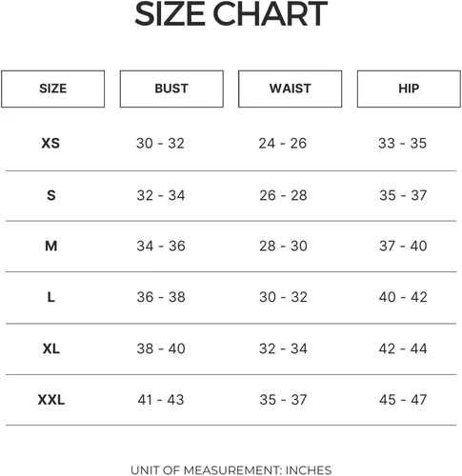Pick the XXL size label
The height and width of the screenshot is (476, 462).
pyautogui.click(x=51, y=400)
